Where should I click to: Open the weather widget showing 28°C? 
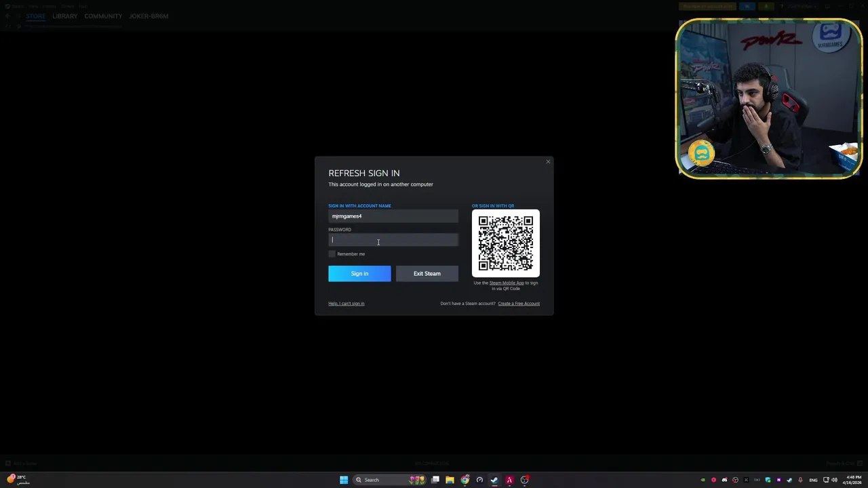pyautogui.click(x=18, y=480)
